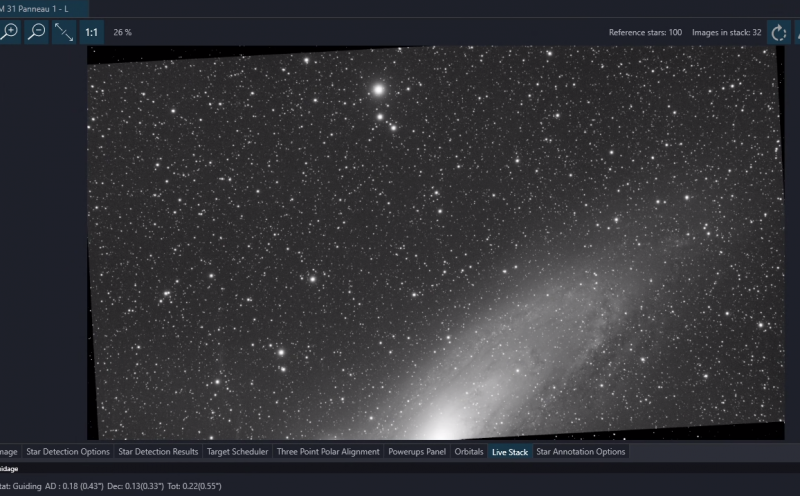Set zoom to 1:1 scale
Image resolution: width=800 pixels, height=496 pixels.
click(92, 32)
